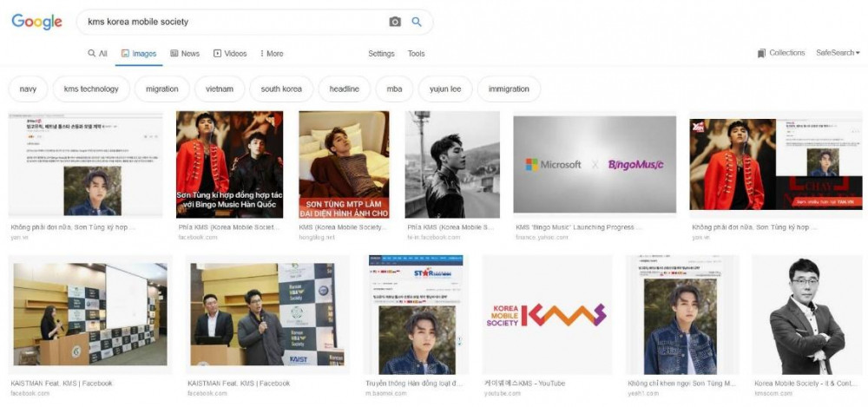Image resolution: width=868 pixels, height=407 pixels.
Task: Click the Google logo
Action: click(36, 22)
